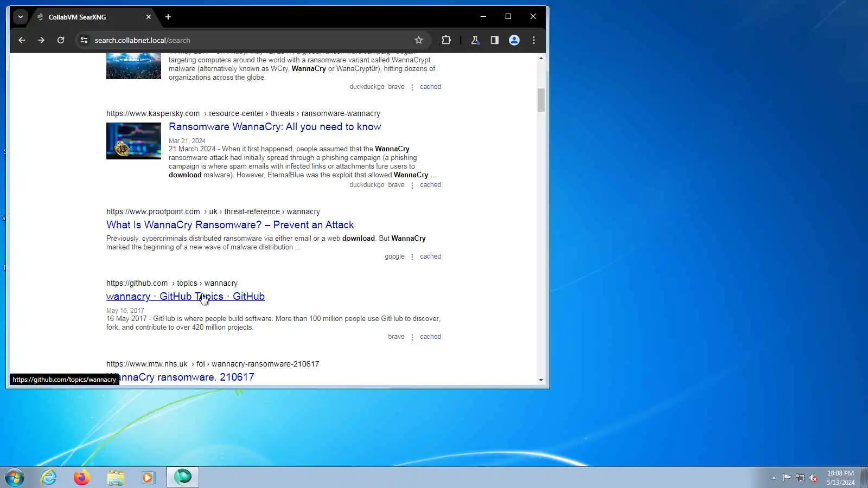Click the page scrollbar down arrow

(541, 380)
